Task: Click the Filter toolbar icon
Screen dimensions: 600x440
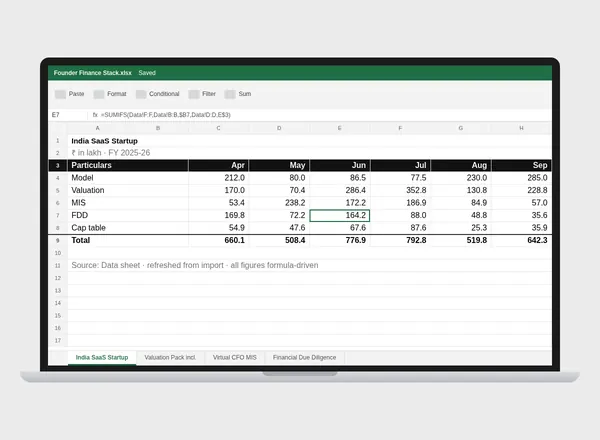Action: click(194, 94)
